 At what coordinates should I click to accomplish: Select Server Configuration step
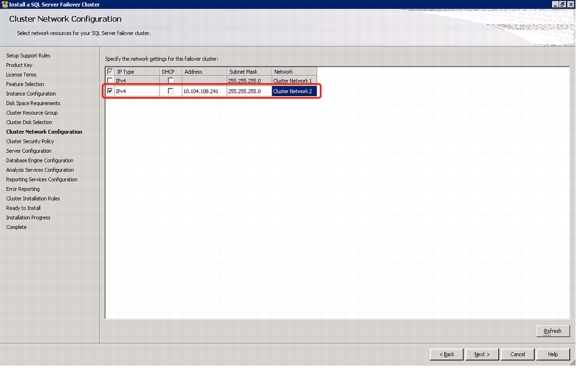(29, 151)
